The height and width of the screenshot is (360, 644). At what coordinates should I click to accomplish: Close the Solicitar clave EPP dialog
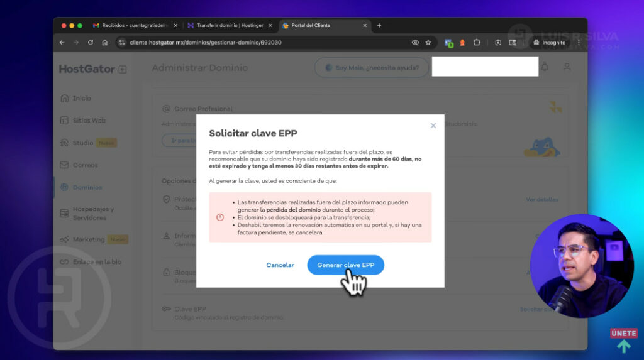click(433, 126)
